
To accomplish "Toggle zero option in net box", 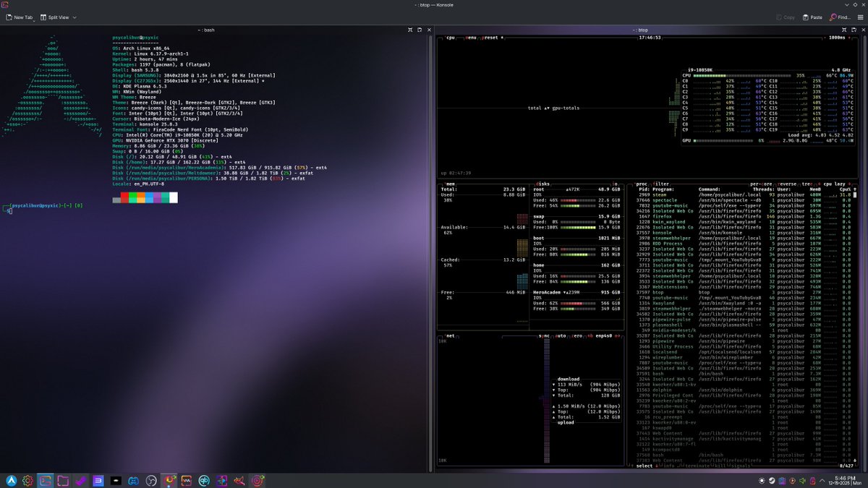I will 578,336.
